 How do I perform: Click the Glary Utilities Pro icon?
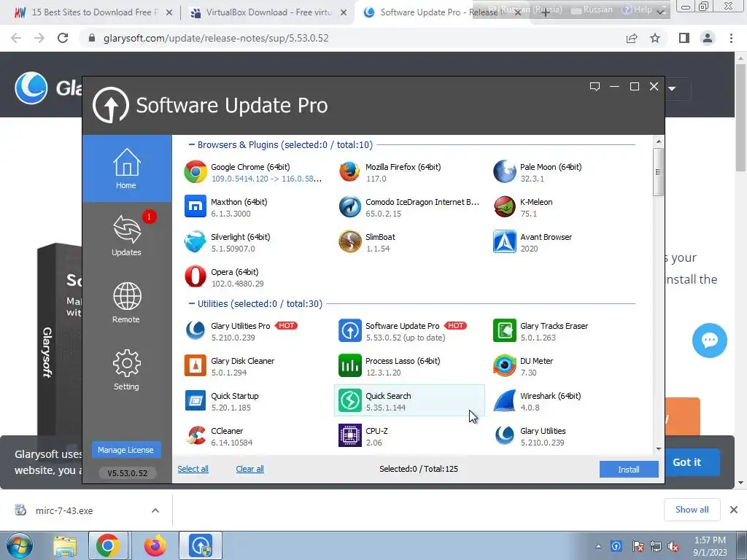click(196, 330)
